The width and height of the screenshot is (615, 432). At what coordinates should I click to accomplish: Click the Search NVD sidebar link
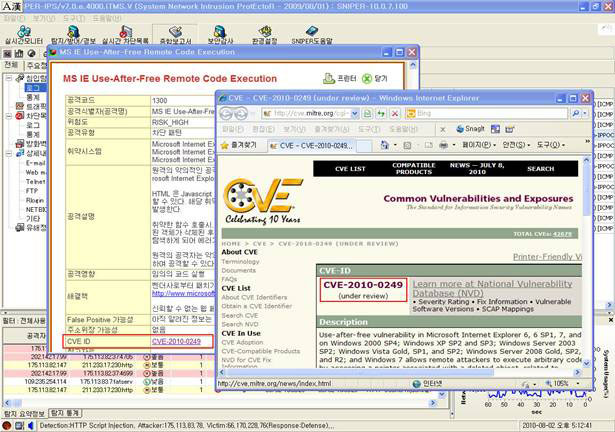[240, 324]
